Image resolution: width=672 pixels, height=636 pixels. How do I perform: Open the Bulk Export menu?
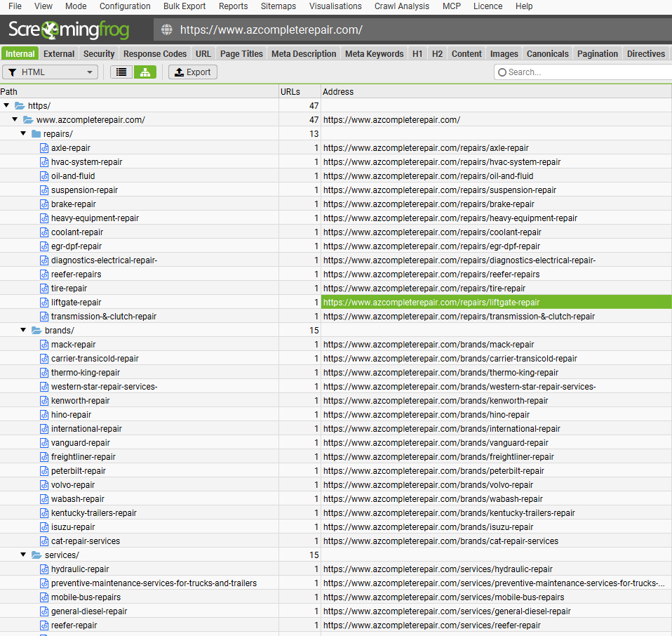click(x=184, y=6)
